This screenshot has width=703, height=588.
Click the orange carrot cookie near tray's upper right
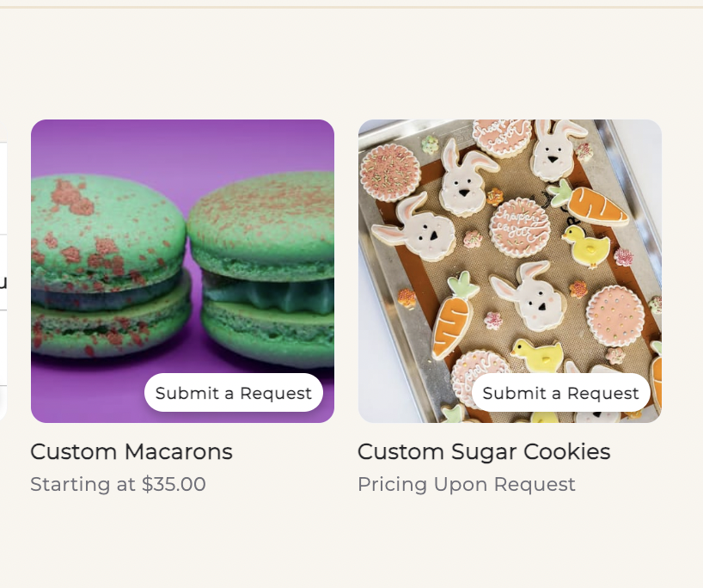coord(590,204)
